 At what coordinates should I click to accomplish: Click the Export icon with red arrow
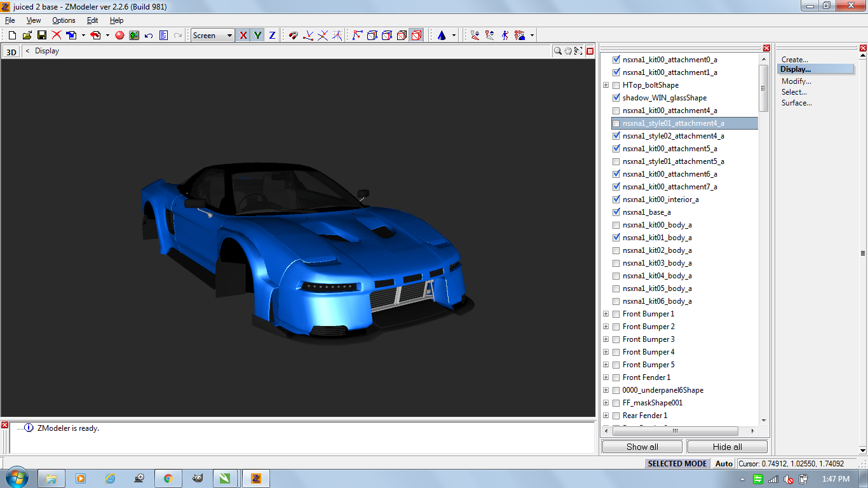tap(96, 36)
